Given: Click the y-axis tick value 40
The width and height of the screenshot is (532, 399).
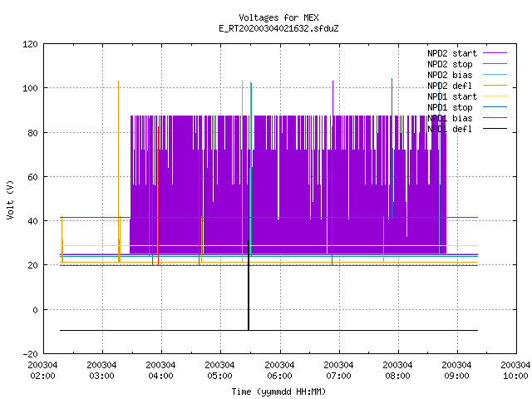Looking at the screenshot, I should click(x=32, y=221).
